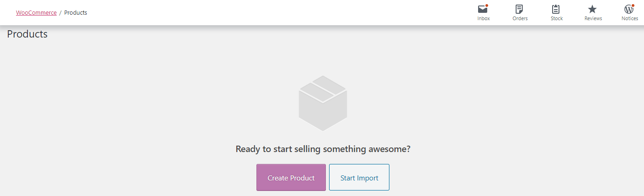Open the Inbox envelope icon
The width and height of the screenshot is (644, 196).
[x=483, y=9]
